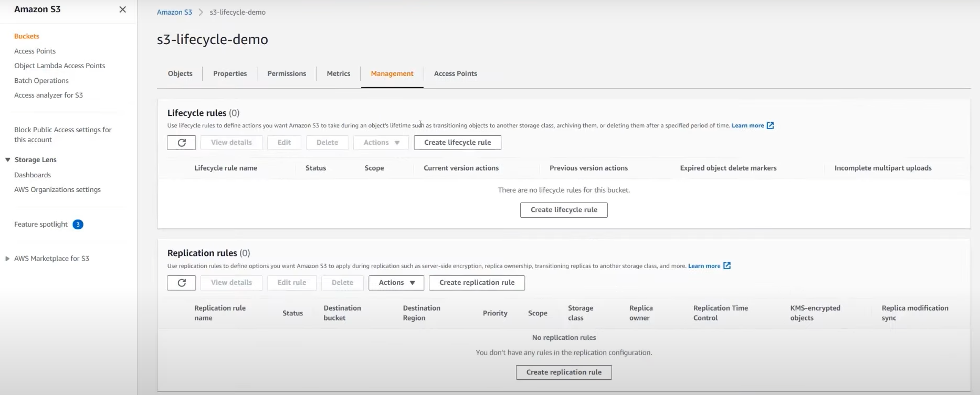Switch to the Access Points tab
The width and height of the screenshot is (980, 395).
[456, 74]
